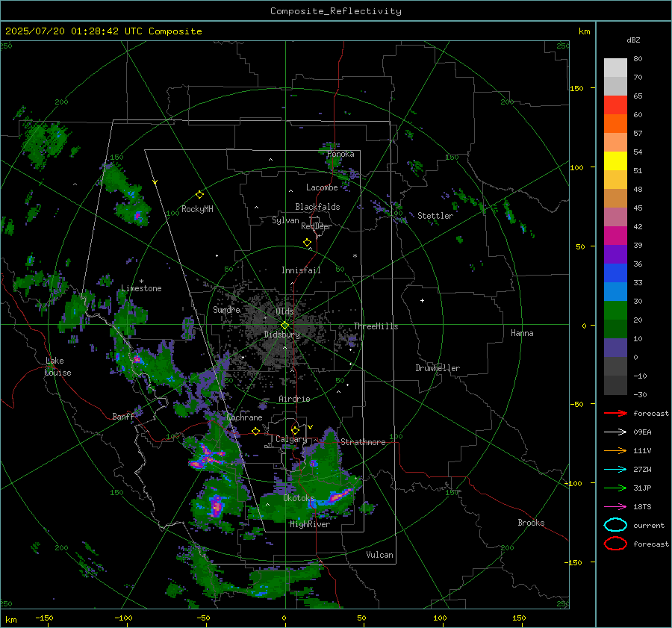Viewport: 672px width, 628px height.
Task: Click the dBZ legend heading
Action: click(633, 40)
